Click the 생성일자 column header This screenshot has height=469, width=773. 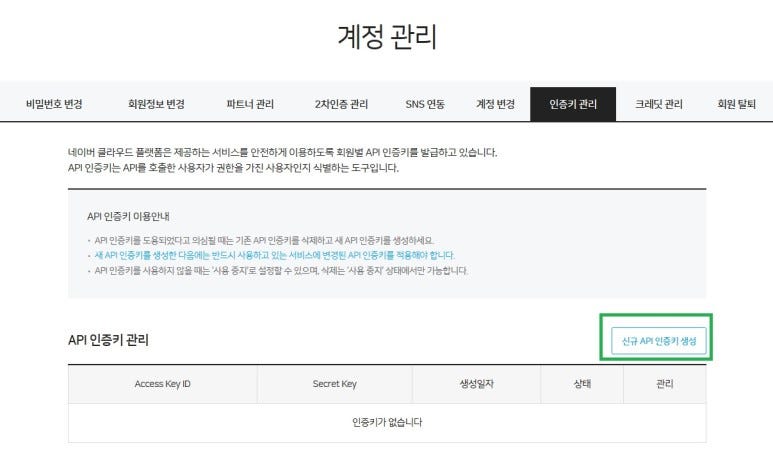point(476,384)
